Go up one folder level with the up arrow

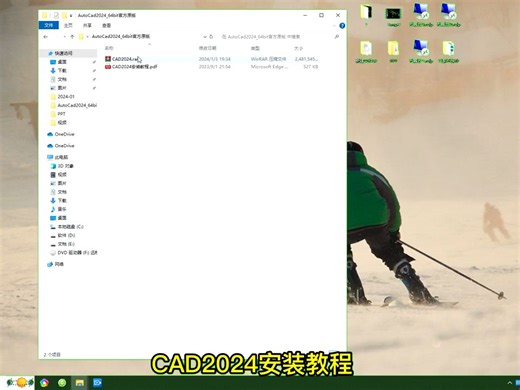[x=72, y=37]
